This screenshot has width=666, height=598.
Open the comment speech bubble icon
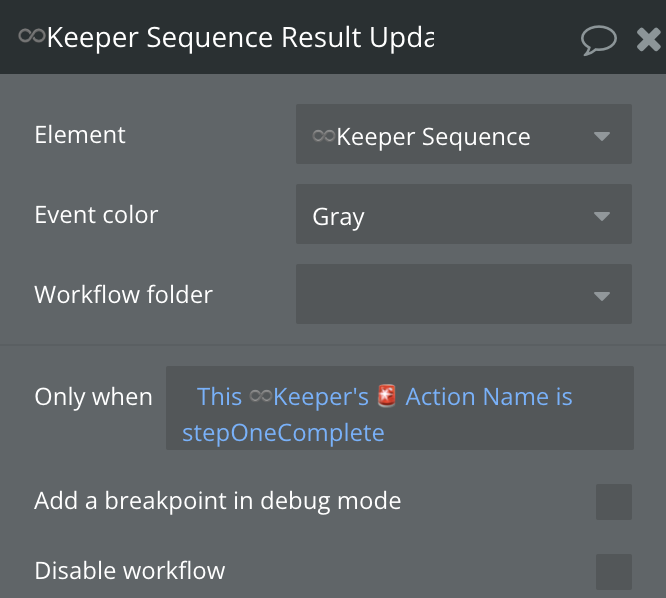coord(598,39)
